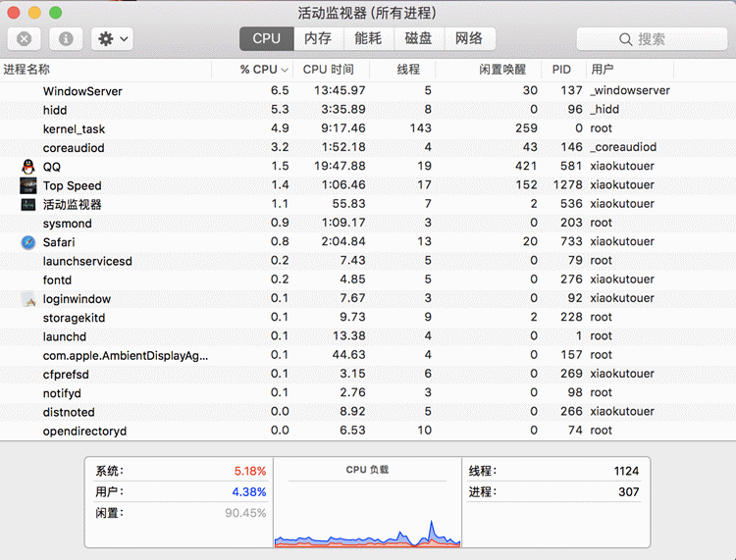736x560 pixels.
Task: Open the process info inspector icon
Action: click(x=66, y=38)
